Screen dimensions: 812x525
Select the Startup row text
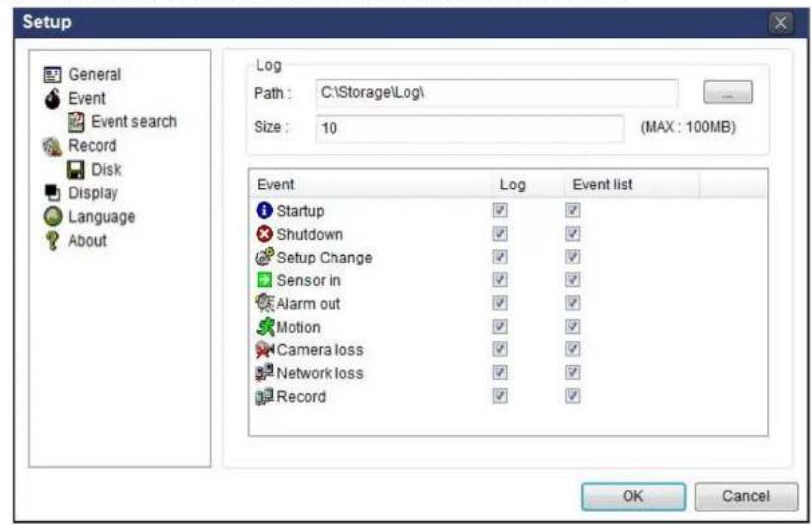click(300, 211)
